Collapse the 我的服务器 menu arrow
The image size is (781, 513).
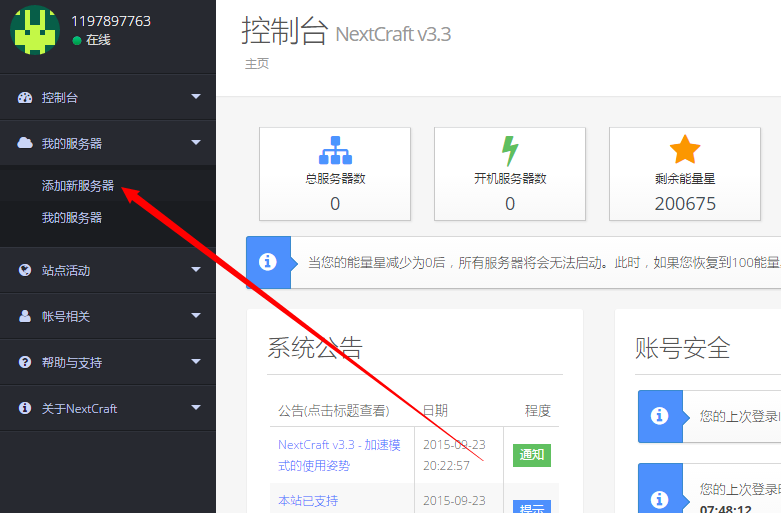[196, 142]
